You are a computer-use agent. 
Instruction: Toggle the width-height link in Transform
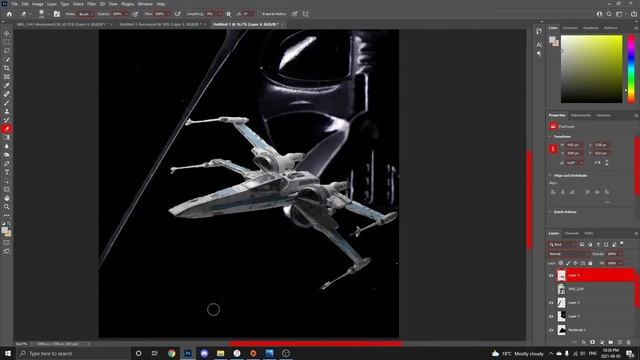point(553,149)
